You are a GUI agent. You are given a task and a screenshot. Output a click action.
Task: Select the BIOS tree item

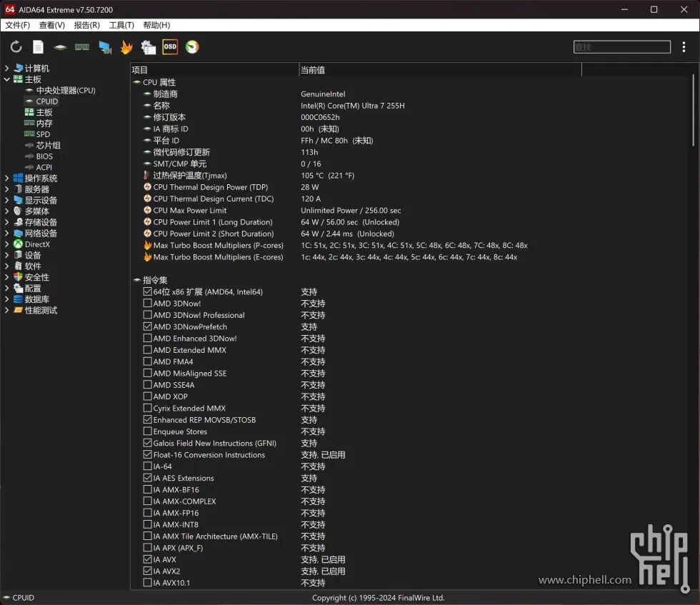(x=44, y=156)
